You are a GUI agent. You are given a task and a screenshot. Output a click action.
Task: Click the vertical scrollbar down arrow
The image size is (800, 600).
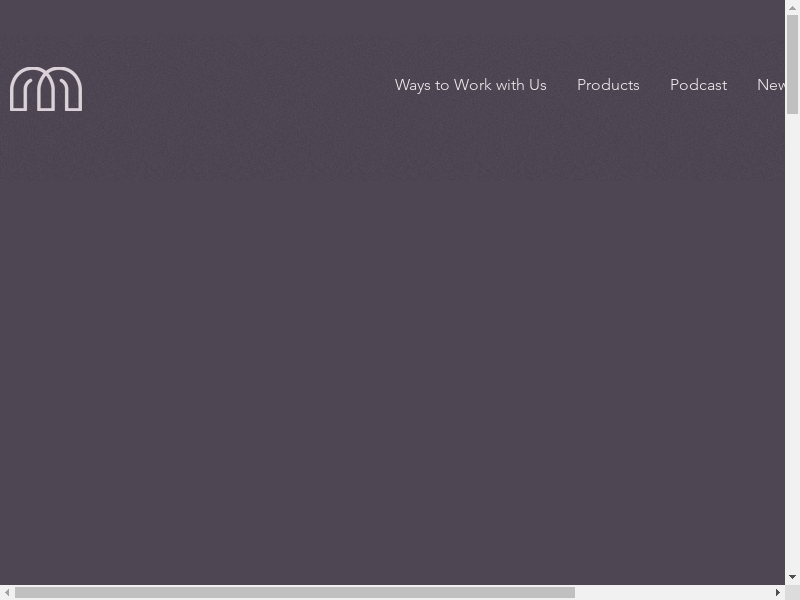[x=792, y=577]
